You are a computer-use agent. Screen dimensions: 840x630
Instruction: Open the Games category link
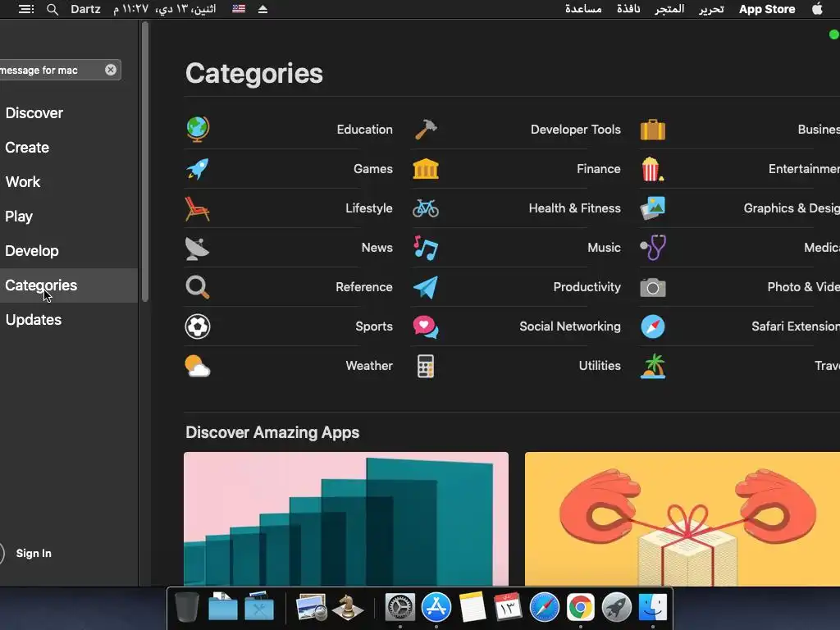[x=373, y=169]
